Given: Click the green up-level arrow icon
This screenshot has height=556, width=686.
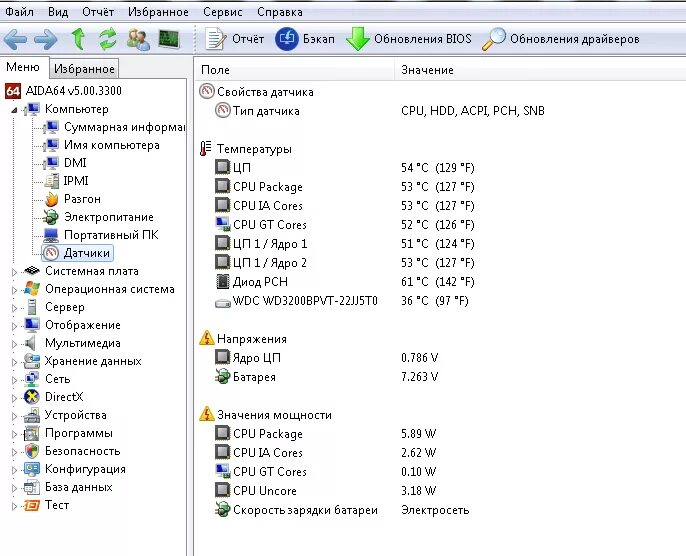Looking at the screenshot, I should [x=79, y=38].
